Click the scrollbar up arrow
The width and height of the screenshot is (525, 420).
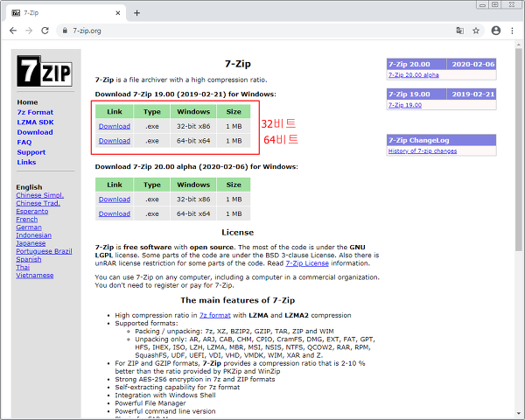519,45
